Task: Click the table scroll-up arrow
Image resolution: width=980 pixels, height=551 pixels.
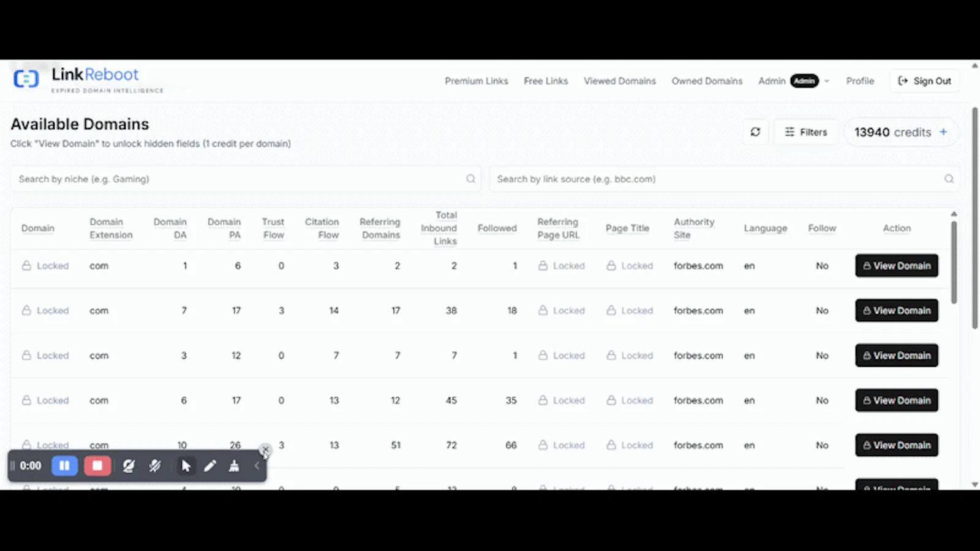Action: click(x=954, y=214)
